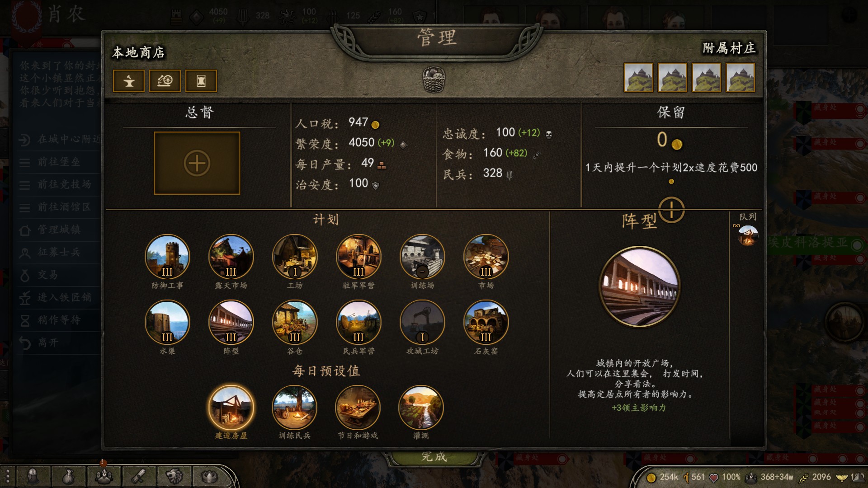Select the 防御工事 fortification project icon

click(x=167, y=257)
